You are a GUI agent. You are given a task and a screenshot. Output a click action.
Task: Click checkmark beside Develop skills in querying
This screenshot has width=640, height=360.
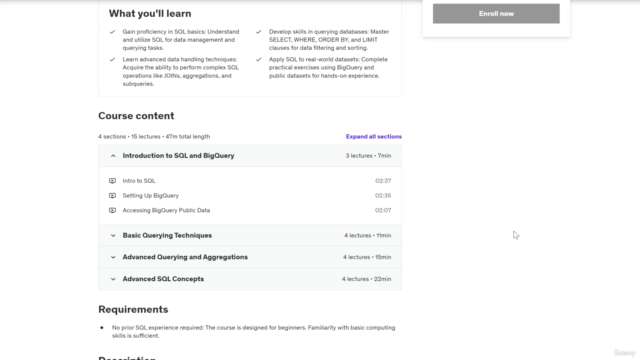click(x=258, y=32)
